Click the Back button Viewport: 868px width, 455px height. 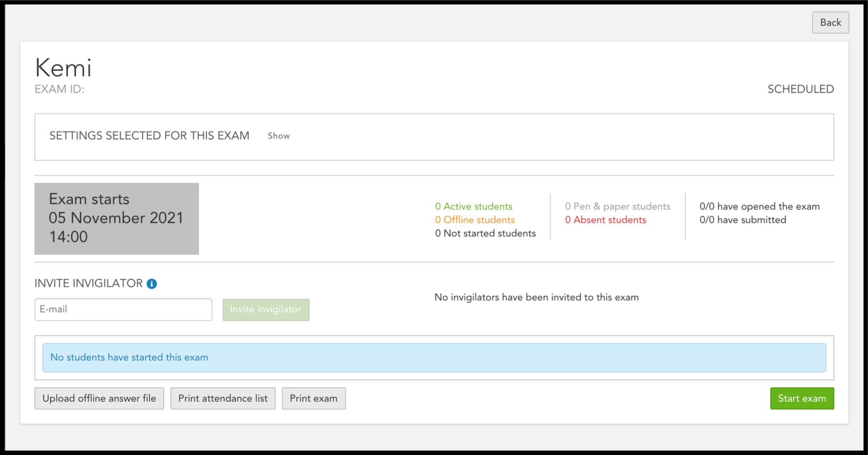coord(830,23)
